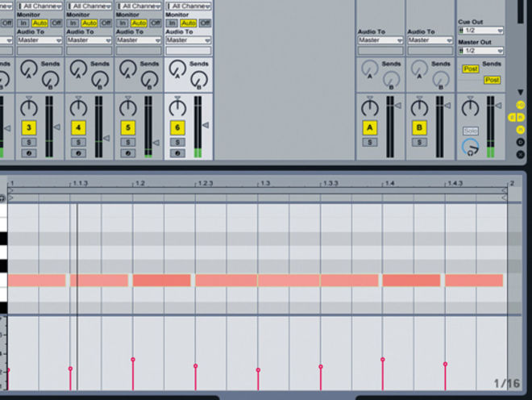Screen dimensions: 532x400
Task: Toggle Return A track activator
Action: (370, 127)
